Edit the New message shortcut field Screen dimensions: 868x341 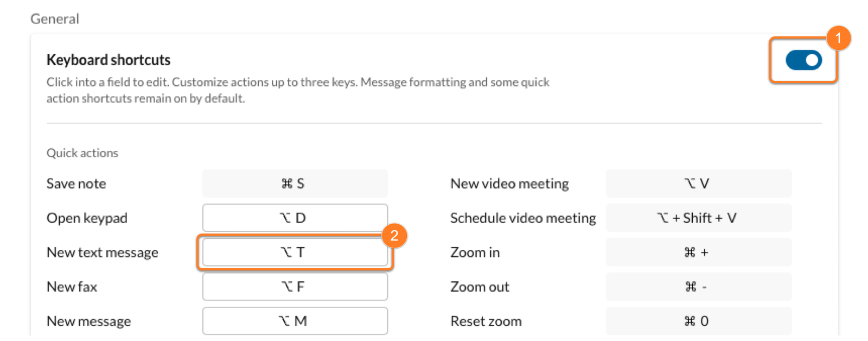pyautogui.click(x=295, y=321)
